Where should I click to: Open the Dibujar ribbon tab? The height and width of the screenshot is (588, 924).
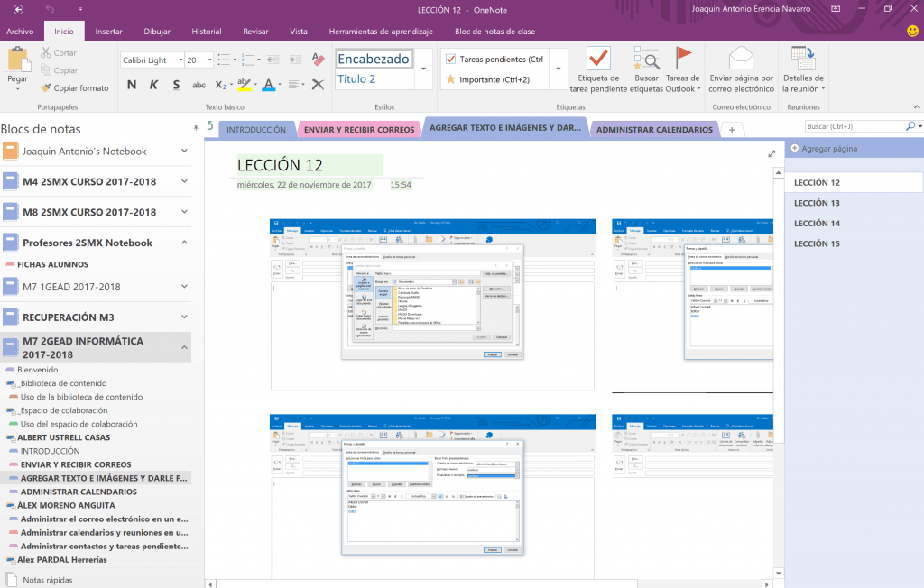click(157, 32)
